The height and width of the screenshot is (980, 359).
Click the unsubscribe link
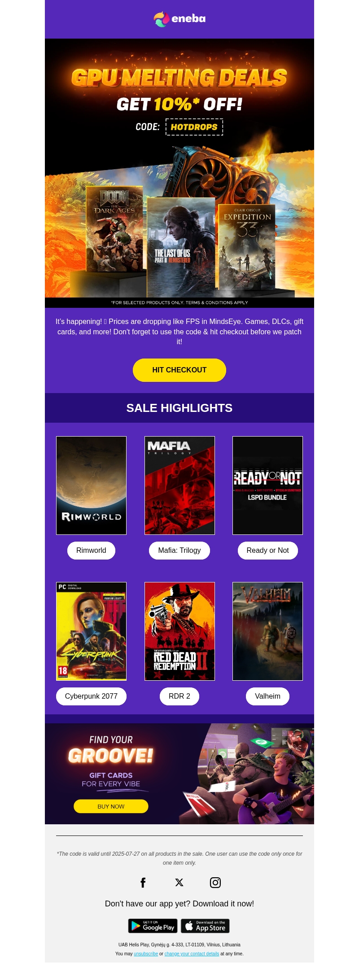click(146, 954)
